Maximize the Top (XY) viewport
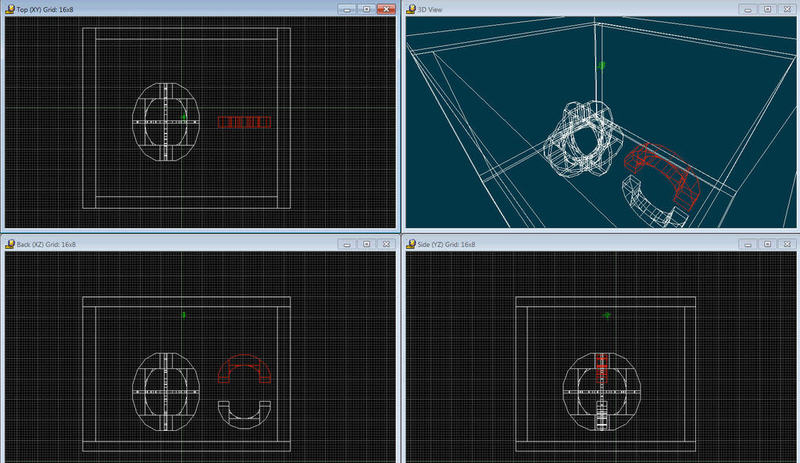The width and height of the screenshot is (800, 463). click(366, 8)
